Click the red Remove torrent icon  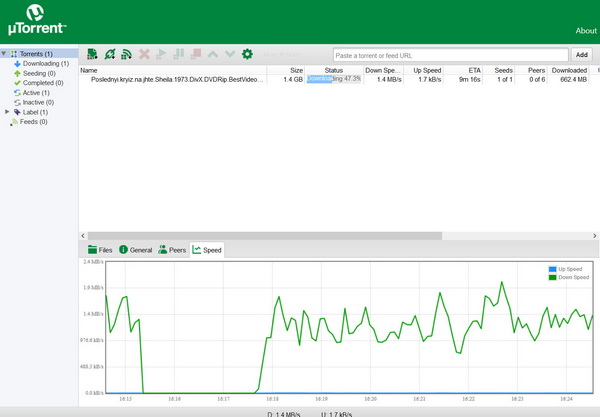pyautogui.click(x=144, y=54)
